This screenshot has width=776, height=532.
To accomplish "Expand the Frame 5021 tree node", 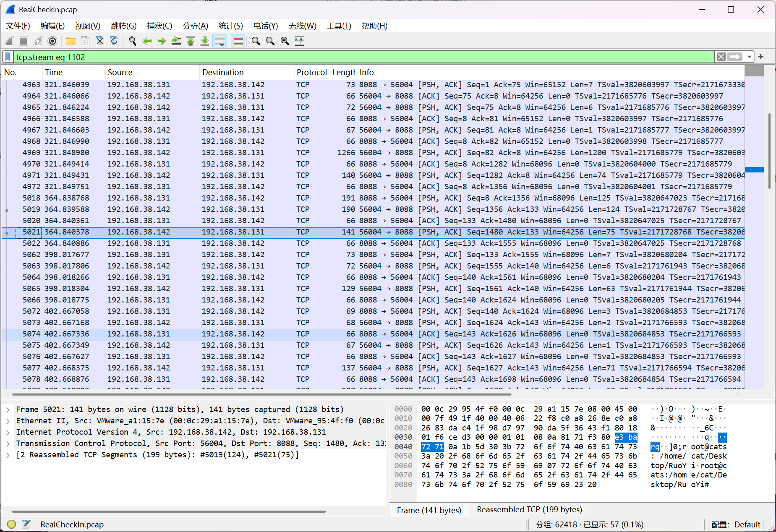I will (8, 409).
